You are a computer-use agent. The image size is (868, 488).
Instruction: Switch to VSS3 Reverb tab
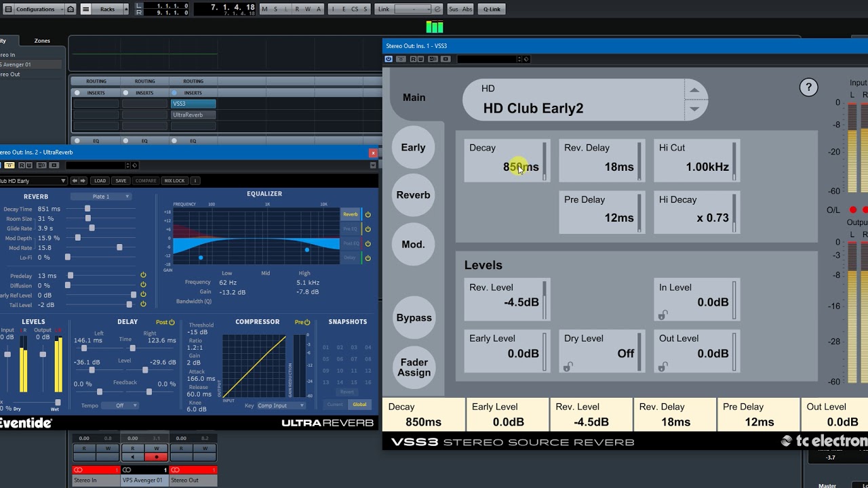click(413, 195)
